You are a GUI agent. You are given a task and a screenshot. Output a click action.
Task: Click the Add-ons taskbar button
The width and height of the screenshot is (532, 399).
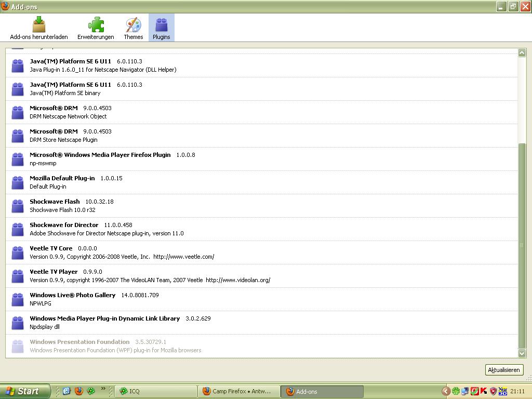coord(322,392)
